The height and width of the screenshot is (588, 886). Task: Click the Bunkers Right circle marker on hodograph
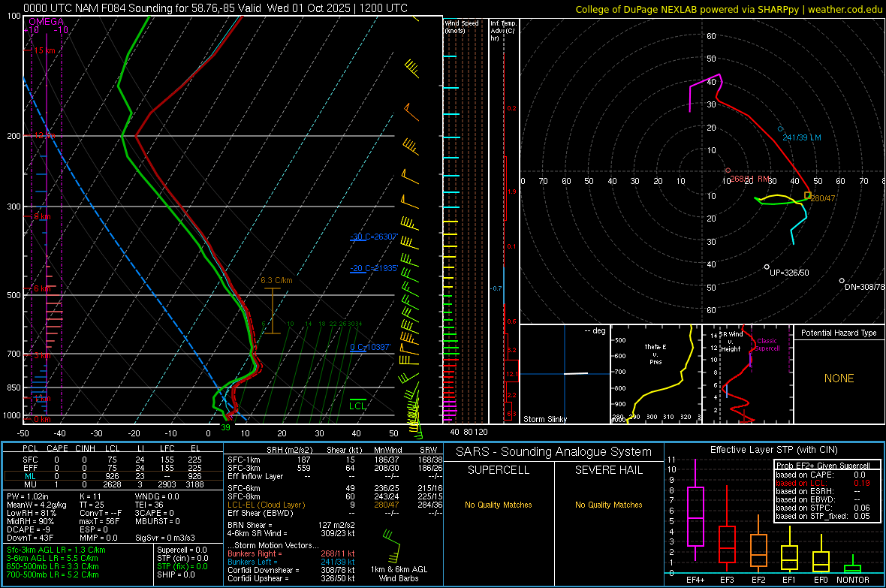(728, 170)
